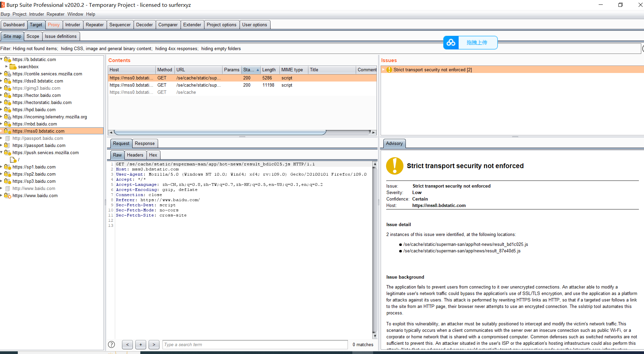
Task: Expand https://mbd.baidu.com node
Action: coord(2,124)
